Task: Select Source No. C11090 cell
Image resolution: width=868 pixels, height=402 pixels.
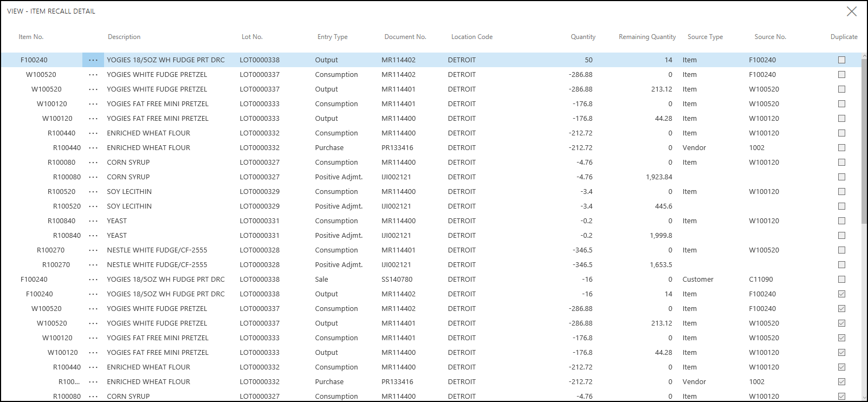Action: [761, 280]
